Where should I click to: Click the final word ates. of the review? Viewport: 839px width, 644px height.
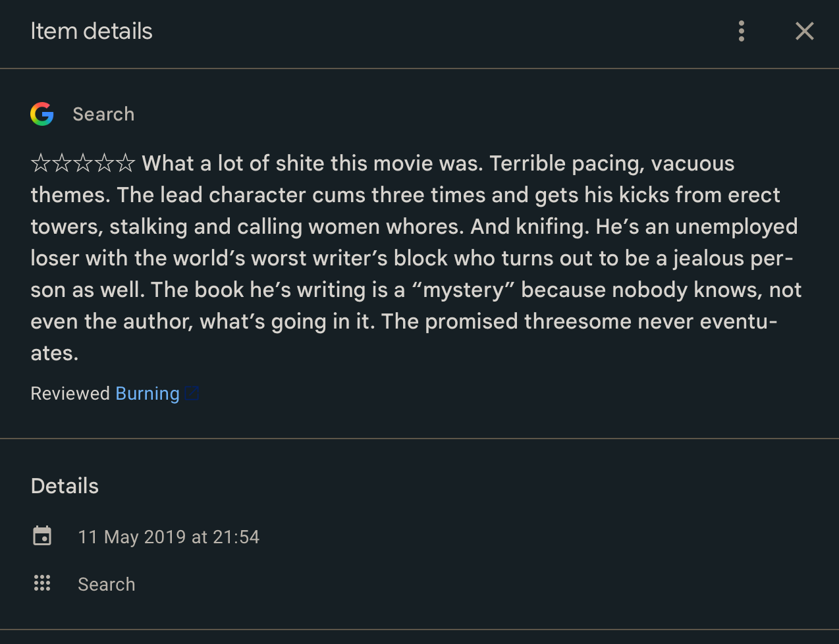55,353
